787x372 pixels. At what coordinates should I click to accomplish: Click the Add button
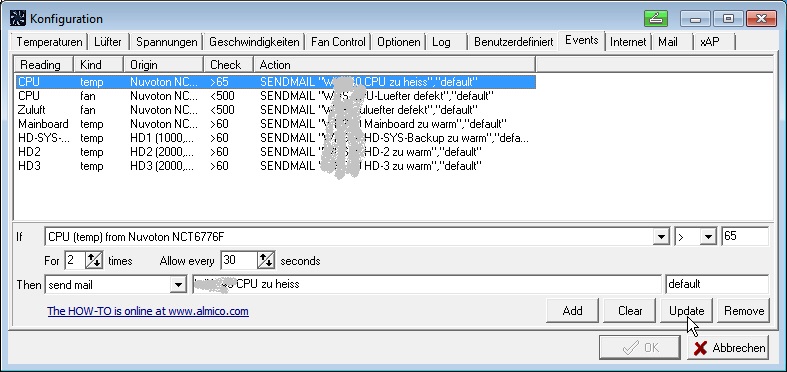click(572, 311)
